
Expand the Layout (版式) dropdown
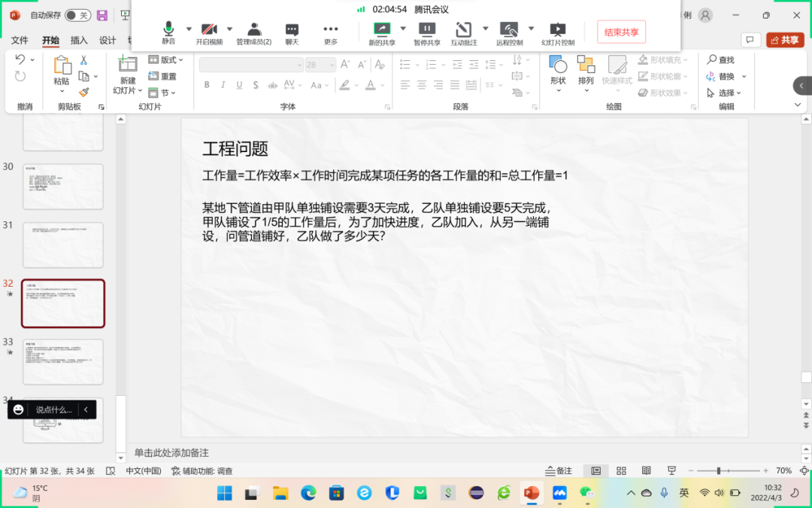pos(167,59)
